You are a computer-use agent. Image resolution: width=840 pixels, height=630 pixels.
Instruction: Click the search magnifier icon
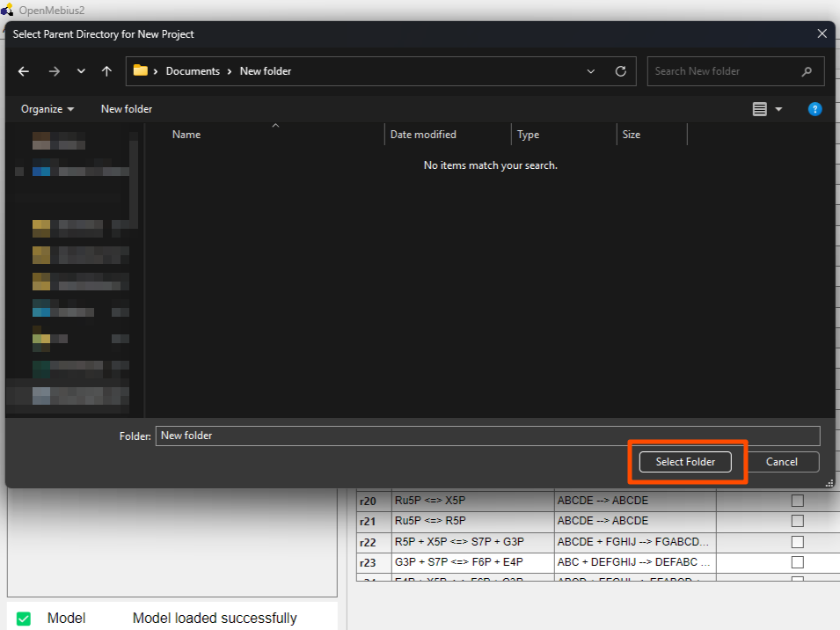[x=807, y=71]
